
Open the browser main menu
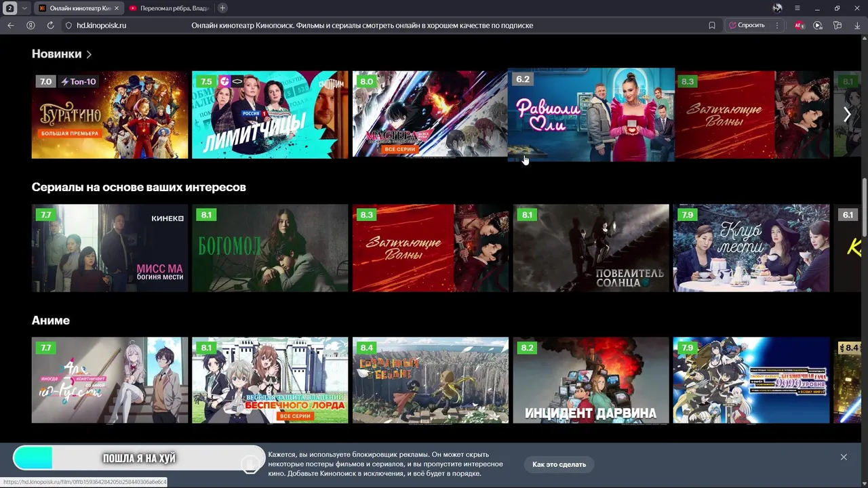coord(797,8)
